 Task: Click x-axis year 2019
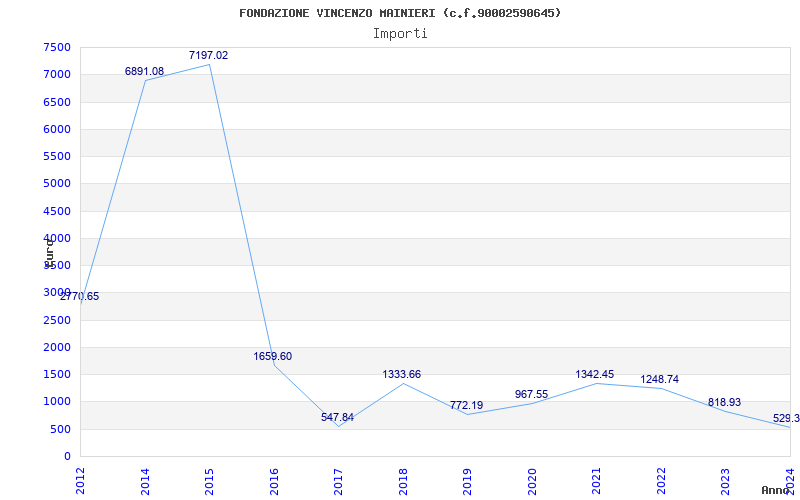467,481
